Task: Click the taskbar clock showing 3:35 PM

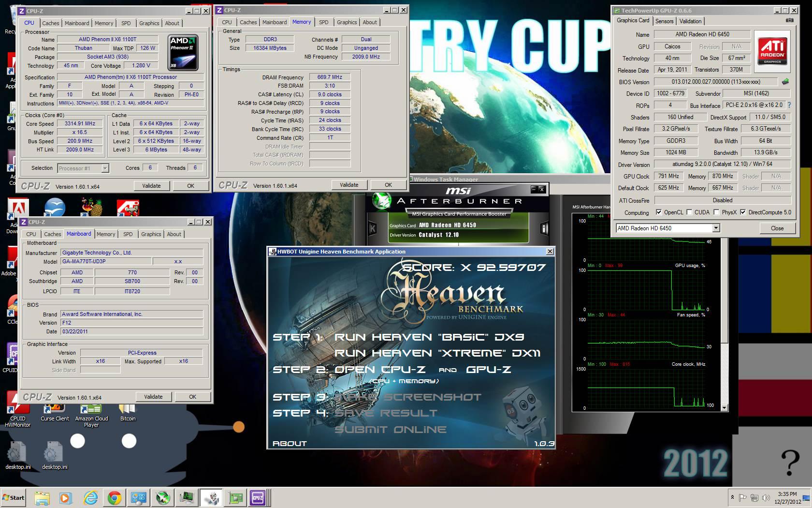Action: (x=787, y=497)
